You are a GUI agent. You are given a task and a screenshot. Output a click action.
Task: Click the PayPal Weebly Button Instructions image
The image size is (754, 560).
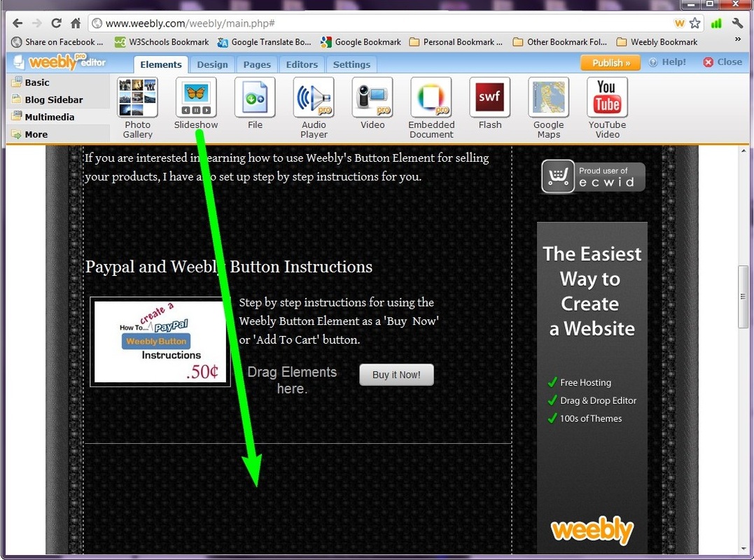160,342
